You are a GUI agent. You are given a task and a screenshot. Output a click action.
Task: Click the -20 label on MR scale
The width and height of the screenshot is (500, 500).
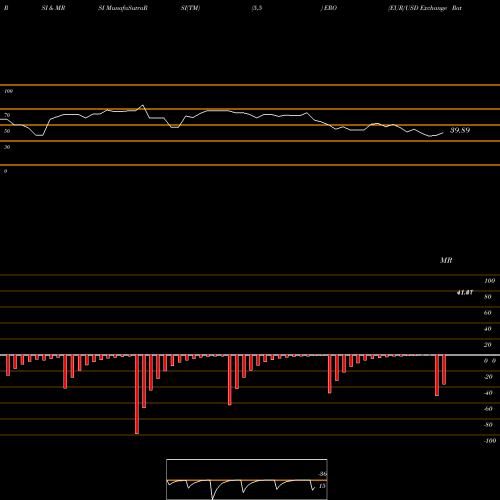click(488, 377)
